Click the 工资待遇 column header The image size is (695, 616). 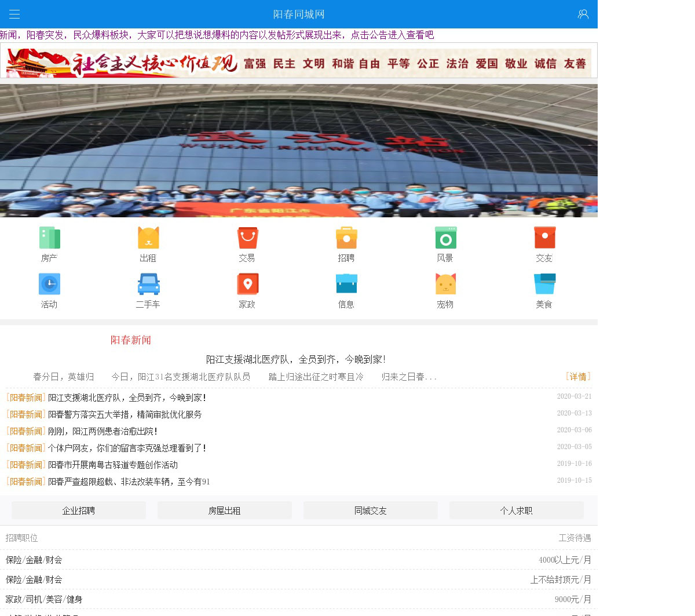[575, 538]
